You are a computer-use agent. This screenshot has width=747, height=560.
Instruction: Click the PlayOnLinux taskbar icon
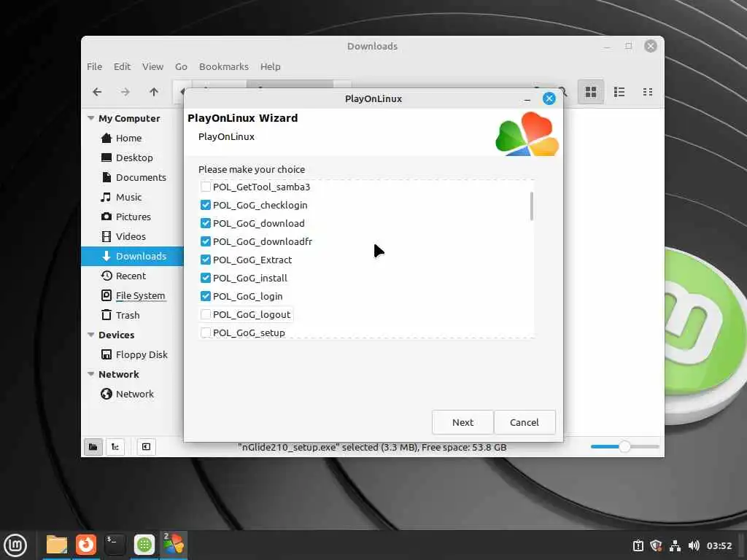[x=174, y=545]
